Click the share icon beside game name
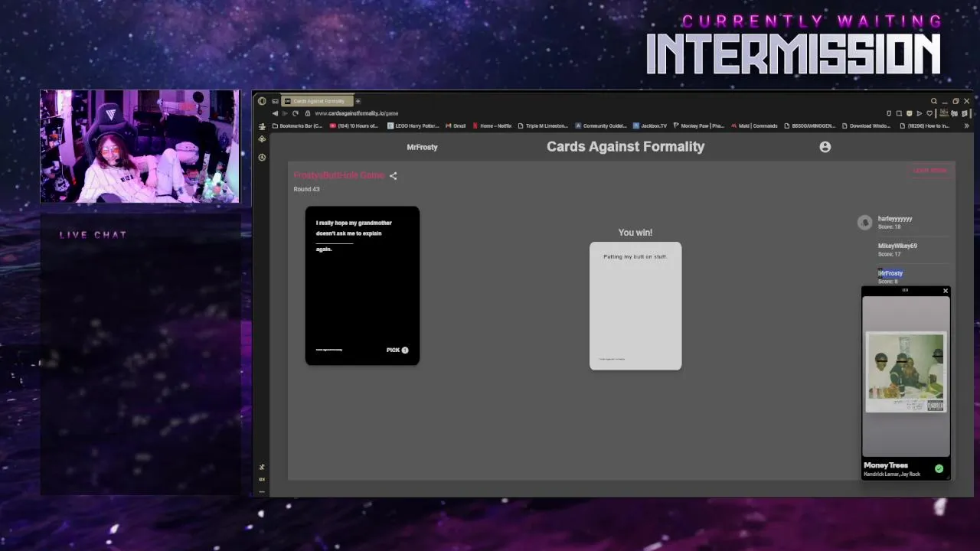980x551 pixels. pyautogui.click(x=393, y=176)
